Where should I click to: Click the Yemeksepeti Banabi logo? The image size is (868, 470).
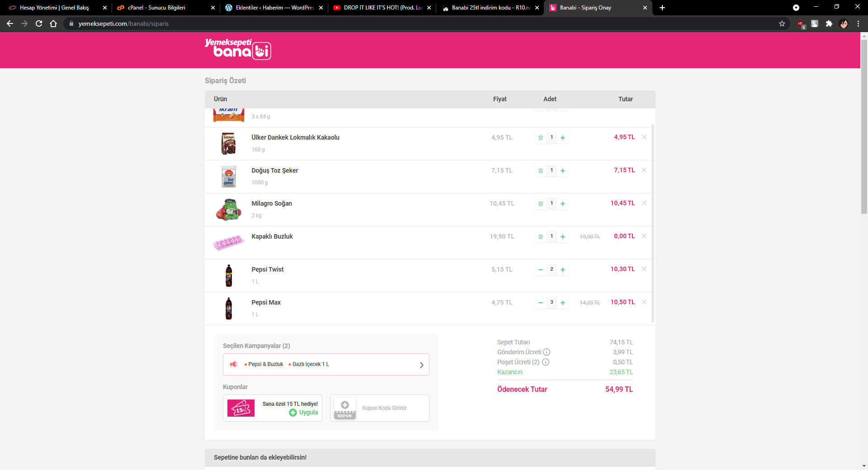(x=238, y=49)
